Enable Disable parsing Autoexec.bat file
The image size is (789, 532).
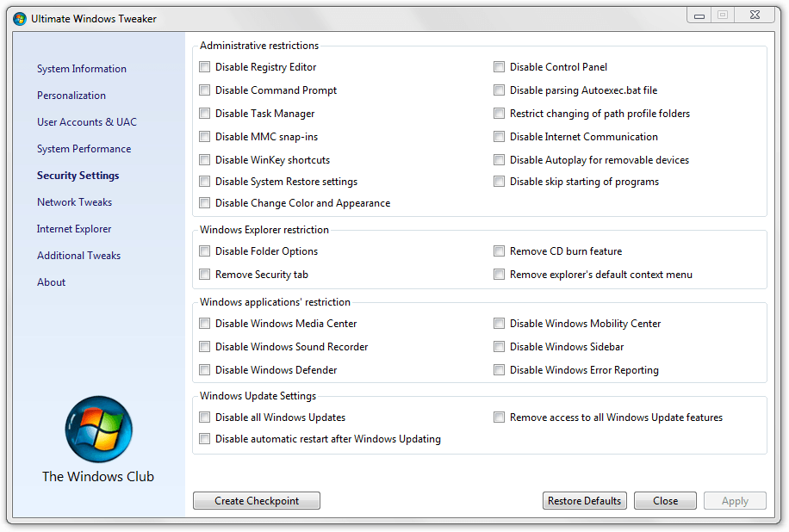click(499, 90)
